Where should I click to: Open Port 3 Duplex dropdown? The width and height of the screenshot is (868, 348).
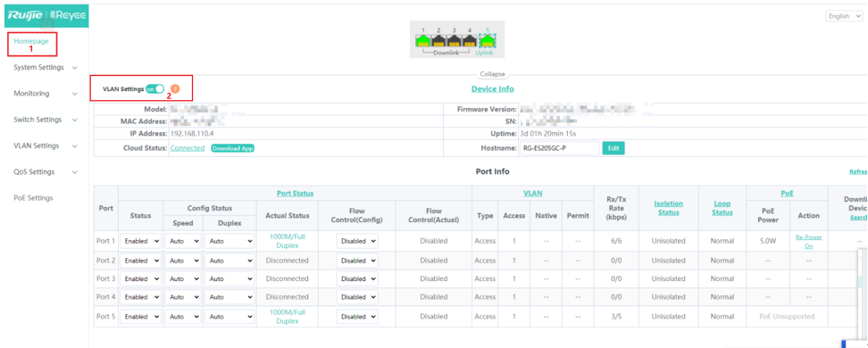pos(230,278)
